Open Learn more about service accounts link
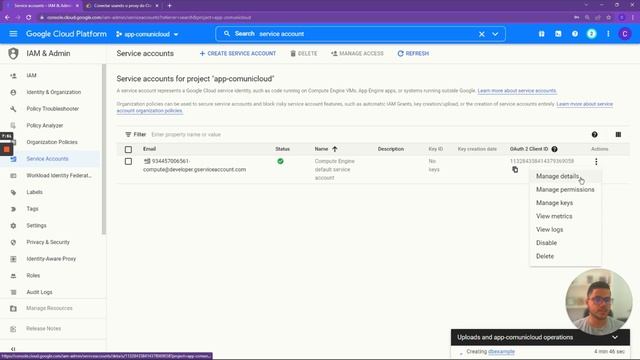 coord(517,91)
